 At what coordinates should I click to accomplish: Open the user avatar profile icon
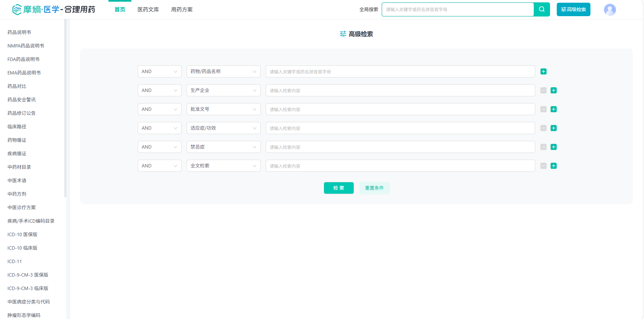coord(610,10)
